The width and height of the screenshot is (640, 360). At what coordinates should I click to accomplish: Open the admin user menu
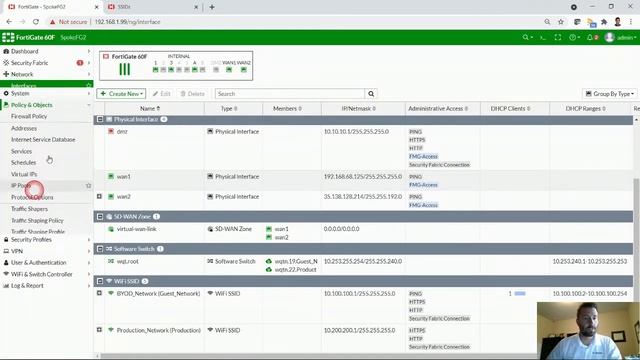620,37
